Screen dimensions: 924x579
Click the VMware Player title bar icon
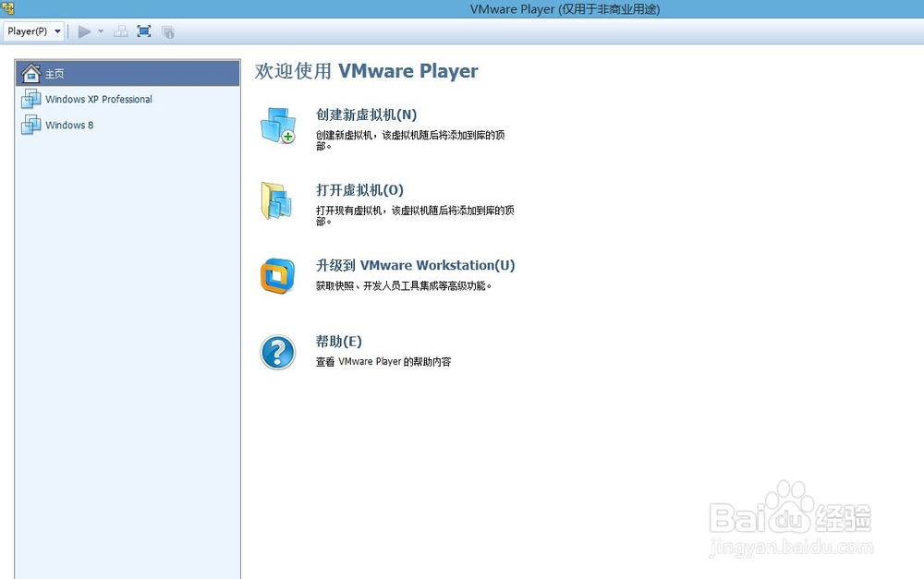7,8
